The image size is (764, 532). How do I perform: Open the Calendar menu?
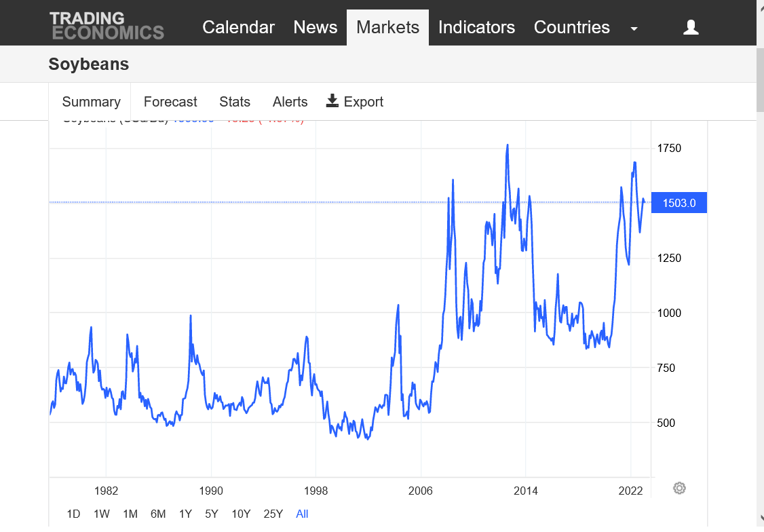pyautogui.click(x=238, y=27)
